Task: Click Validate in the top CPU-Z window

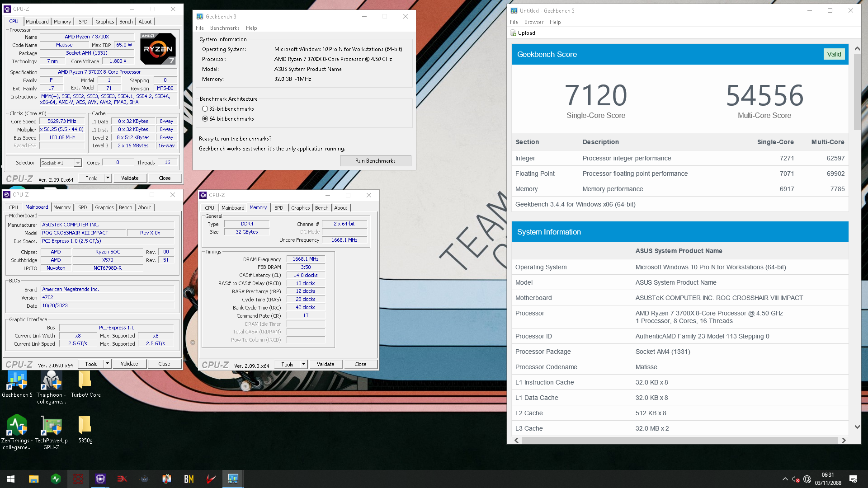Action: click(130, 178)
